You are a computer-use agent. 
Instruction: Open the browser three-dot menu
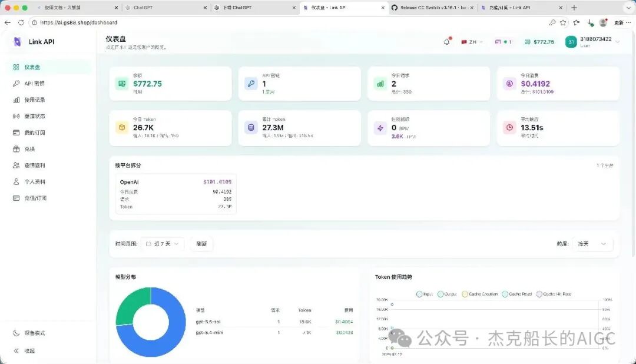[629, 23]
